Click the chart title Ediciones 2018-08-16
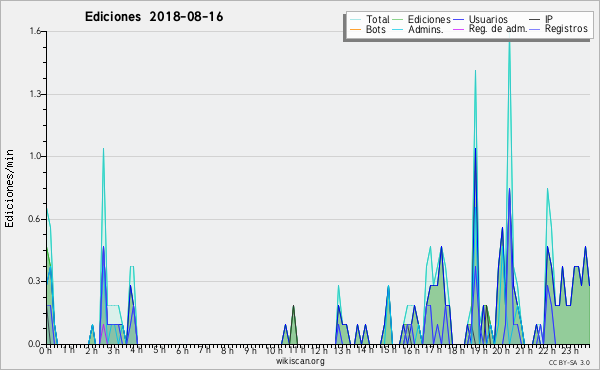 (154, 16)
